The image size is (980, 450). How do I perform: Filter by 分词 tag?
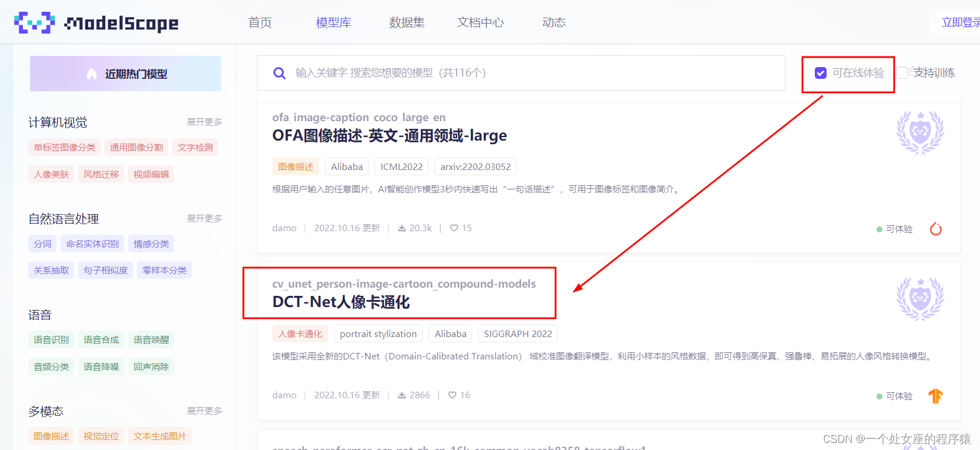pos(42,244)
